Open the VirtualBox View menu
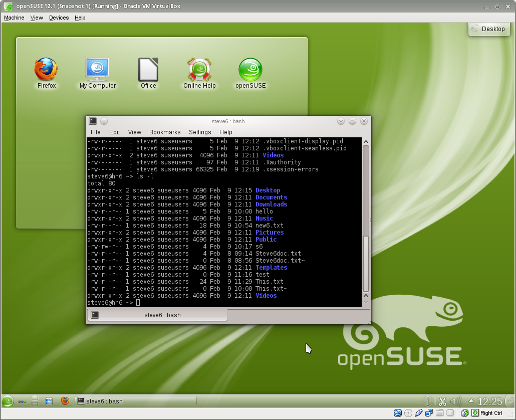 tap(37, 18)
